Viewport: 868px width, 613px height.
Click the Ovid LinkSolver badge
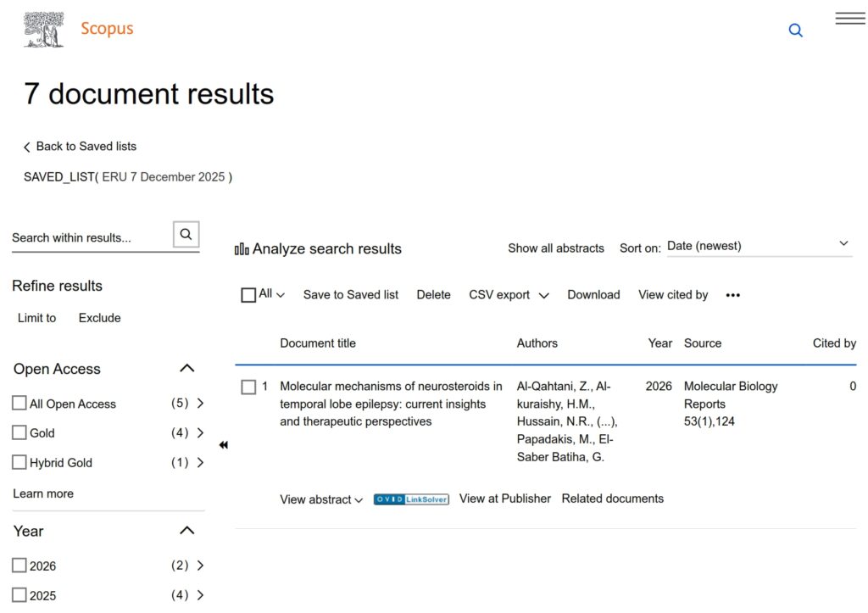point(411,499)
